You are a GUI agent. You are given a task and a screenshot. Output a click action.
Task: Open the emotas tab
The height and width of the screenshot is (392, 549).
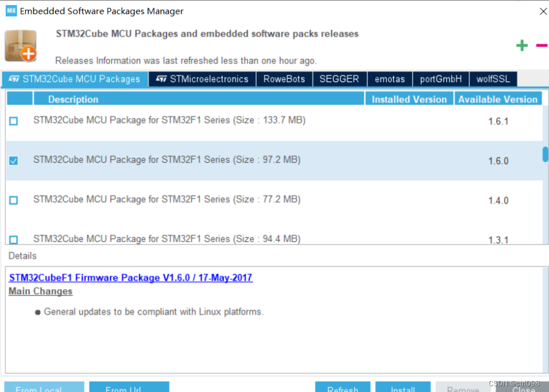tap(390, 79)
